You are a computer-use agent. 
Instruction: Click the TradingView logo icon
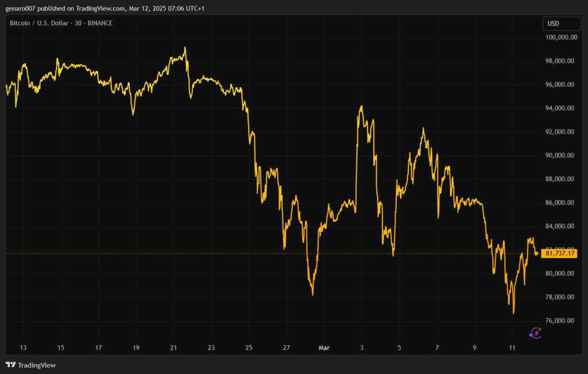point(10,365)
